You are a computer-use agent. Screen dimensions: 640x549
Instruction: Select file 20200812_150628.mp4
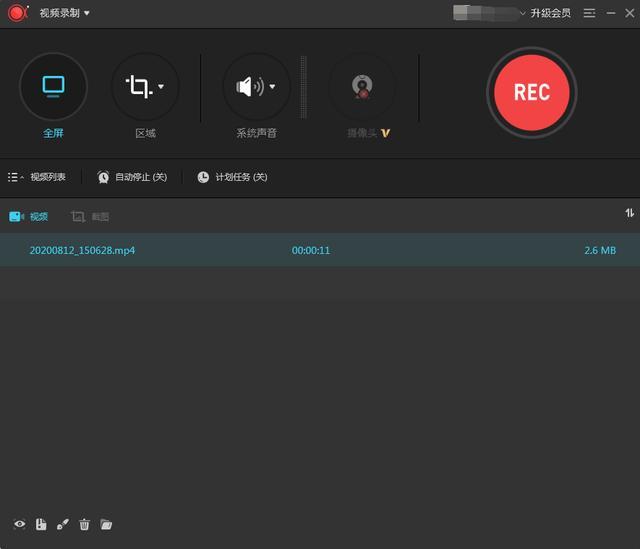point(82,250)
